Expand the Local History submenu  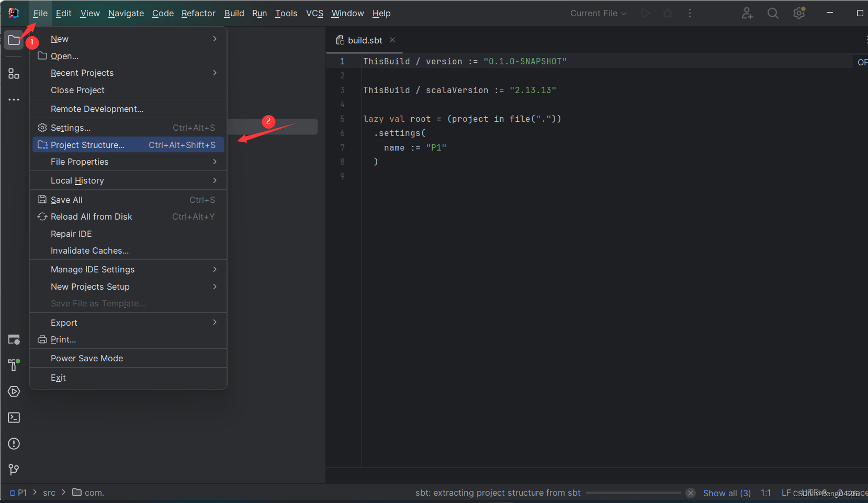coord(128,180)
